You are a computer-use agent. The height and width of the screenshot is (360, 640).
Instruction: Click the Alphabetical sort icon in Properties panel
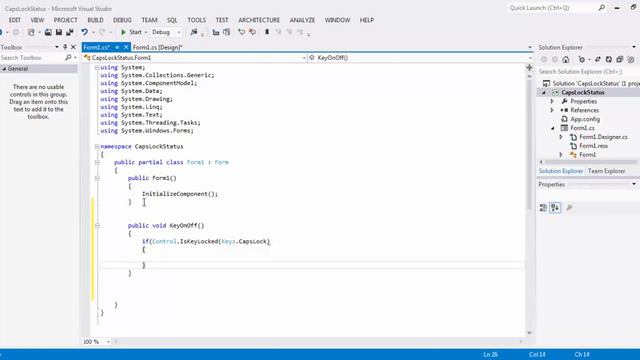[555, 208]
